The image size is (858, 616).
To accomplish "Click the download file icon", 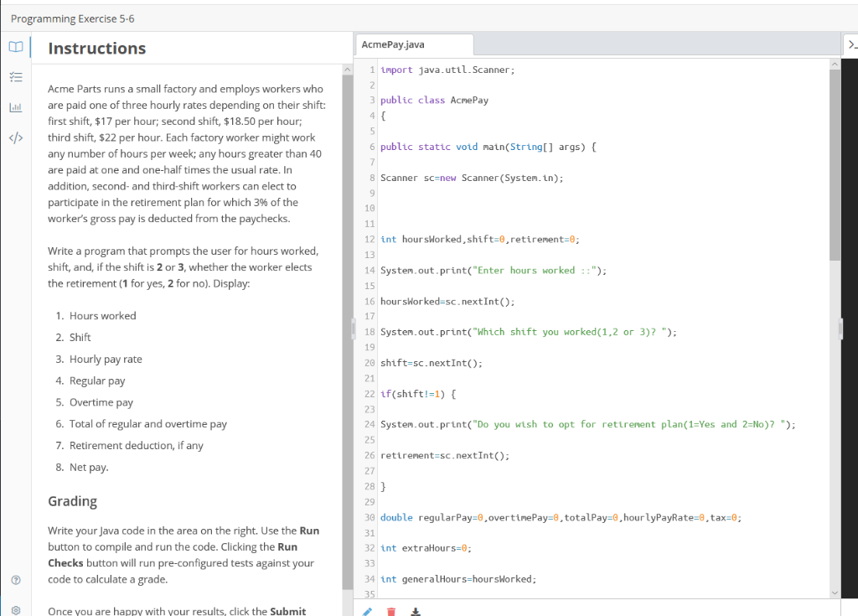I will (x=416, y=611).
